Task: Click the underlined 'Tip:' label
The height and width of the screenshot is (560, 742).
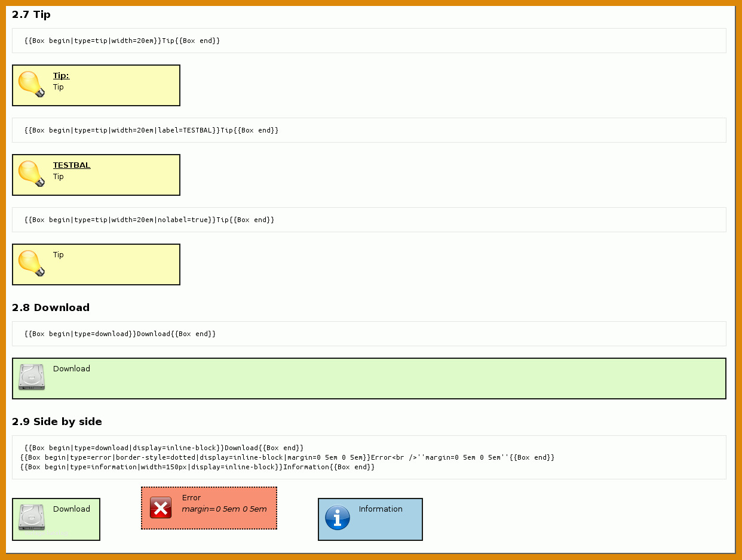Action: 61,76
